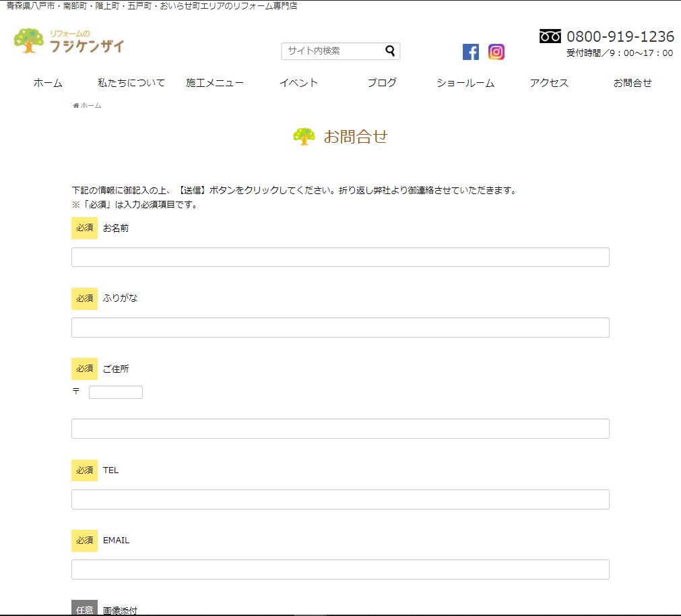Visit the ショールーム page
Screen dimensions: 681x616
click(x=465, y=83)
